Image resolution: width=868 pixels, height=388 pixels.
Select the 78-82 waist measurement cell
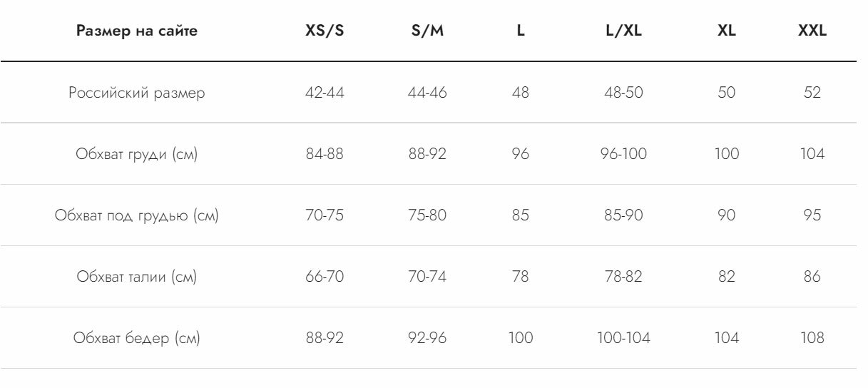623,277
